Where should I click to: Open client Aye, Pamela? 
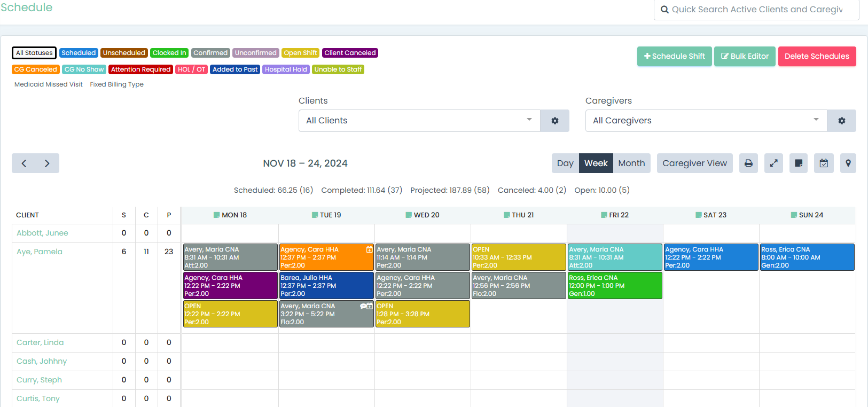[40, 252]
